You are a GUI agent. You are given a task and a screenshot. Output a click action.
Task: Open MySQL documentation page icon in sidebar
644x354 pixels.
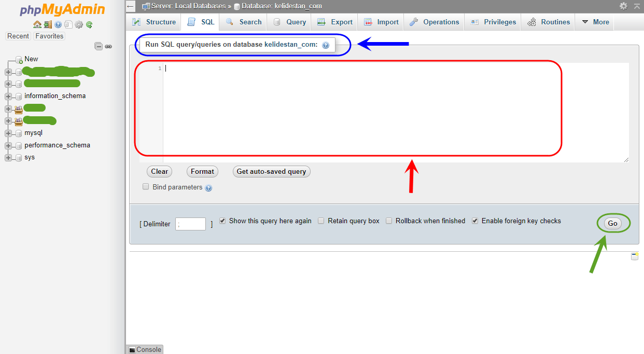tap(68, 24)
